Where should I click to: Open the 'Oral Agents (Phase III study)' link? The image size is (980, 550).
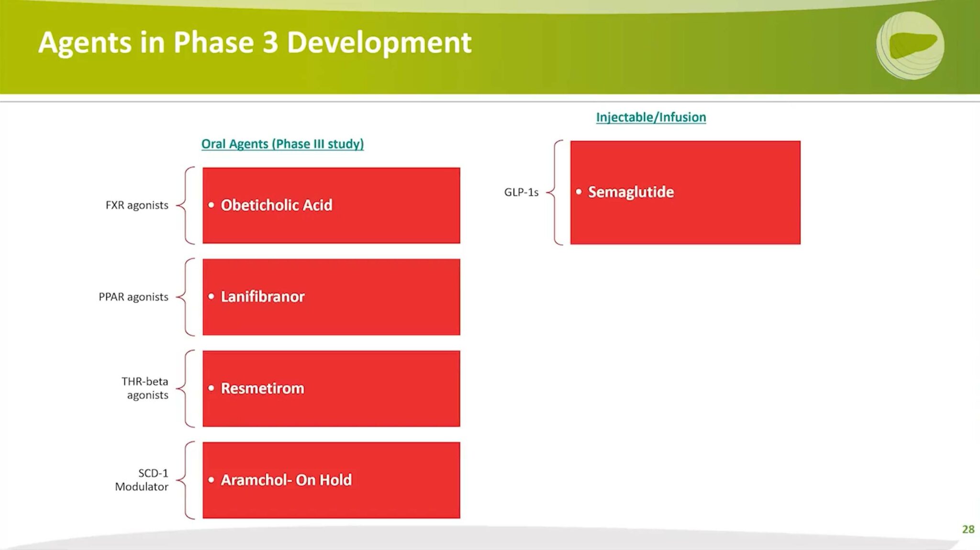point(282,144)
